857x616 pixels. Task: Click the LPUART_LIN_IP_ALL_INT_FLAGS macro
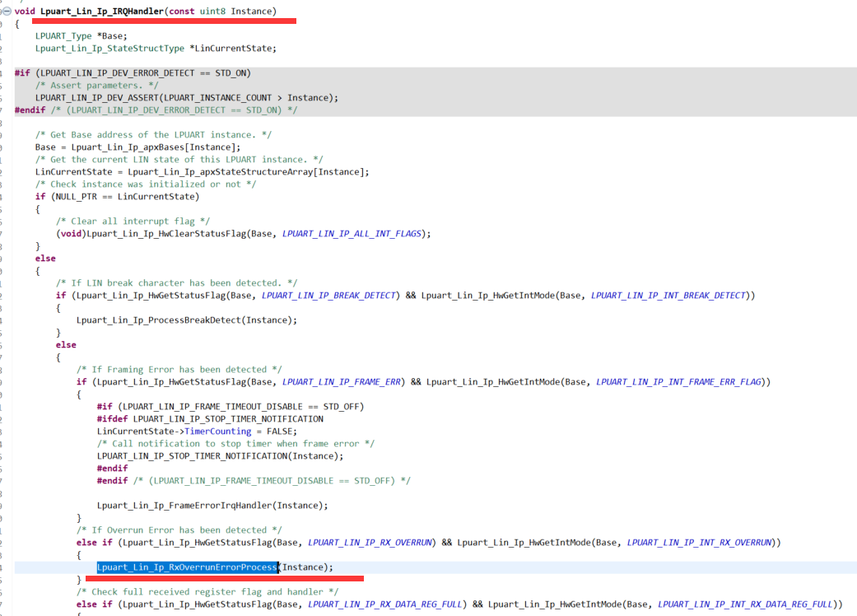[x=352, y=234]
